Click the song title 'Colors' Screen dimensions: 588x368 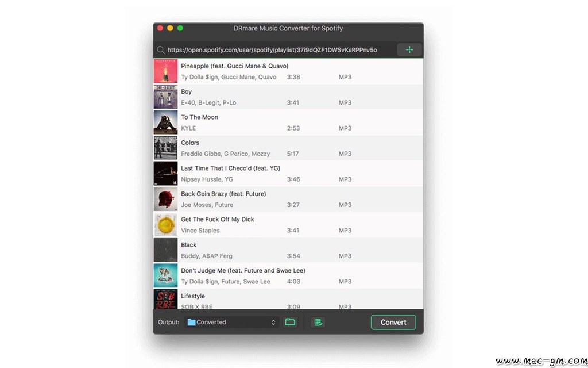point(190,143)
